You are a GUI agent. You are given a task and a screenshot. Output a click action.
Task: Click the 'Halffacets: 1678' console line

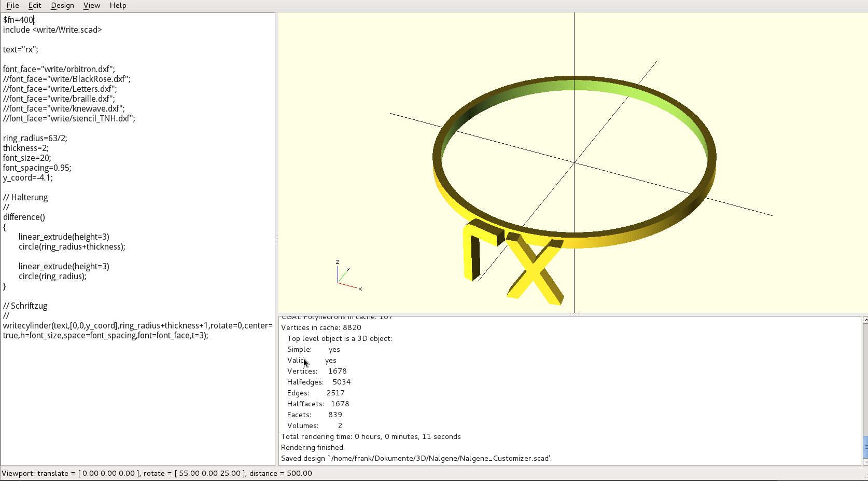click(x=318, y=404)
